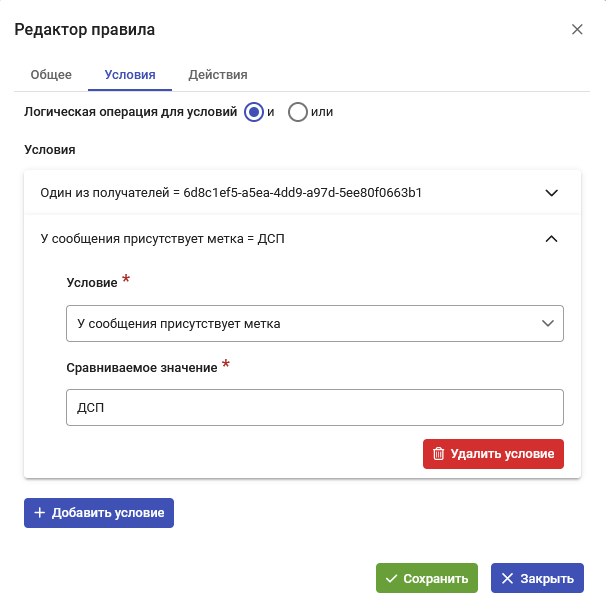Select the 'или' logical operation radio button
The width and height of the screenshot is (606, 601).
(x=298, y=112)
